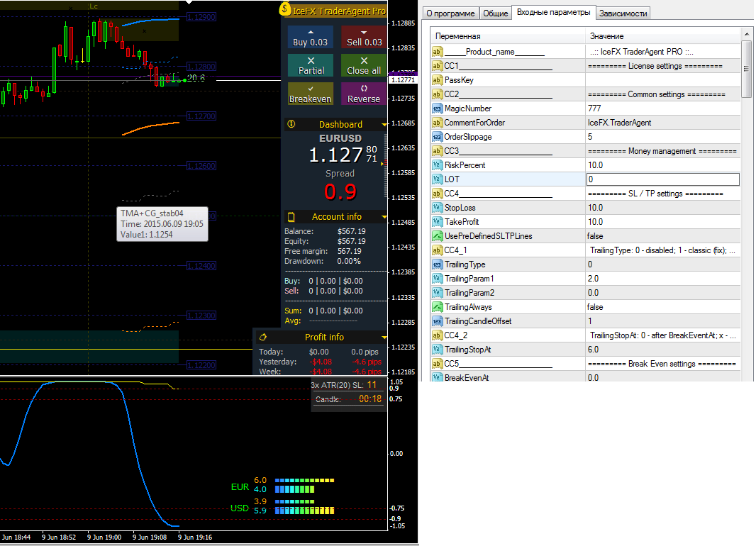Click the 1.12800 price level label

pyautogui.click(x=201, y=67)
